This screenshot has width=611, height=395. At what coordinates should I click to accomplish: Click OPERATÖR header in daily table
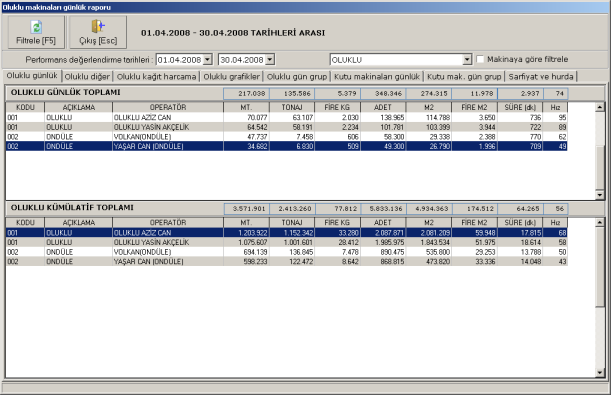pos(168,107)
